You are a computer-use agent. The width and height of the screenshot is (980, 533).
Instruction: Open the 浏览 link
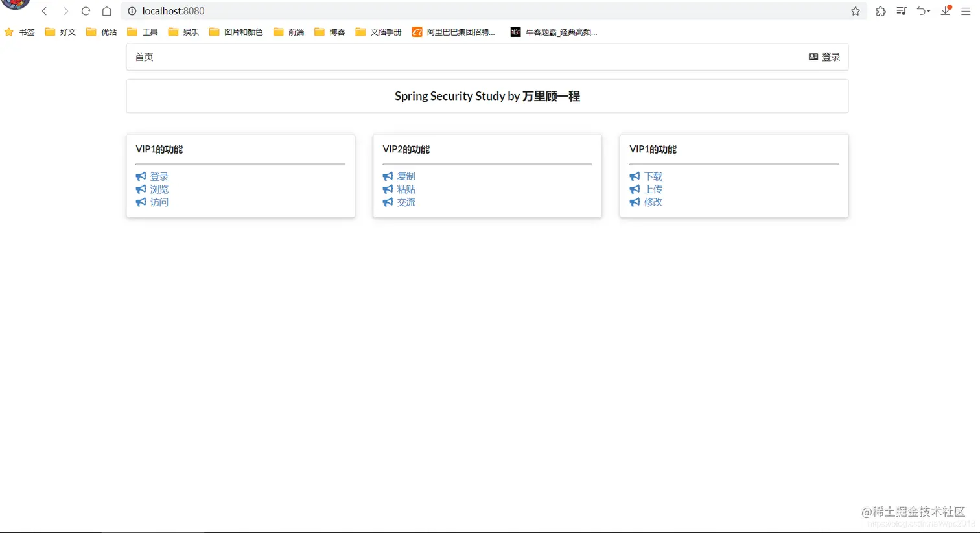(159, 189)
